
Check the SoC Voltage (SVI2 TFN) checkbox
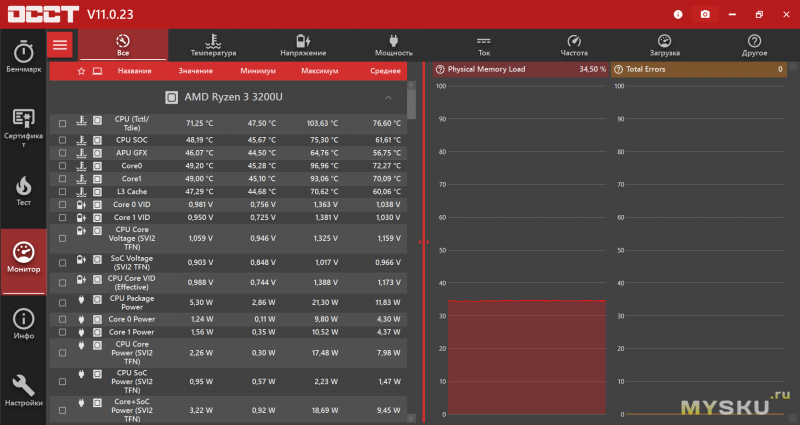pyautogui.click(x=62, y=263)
